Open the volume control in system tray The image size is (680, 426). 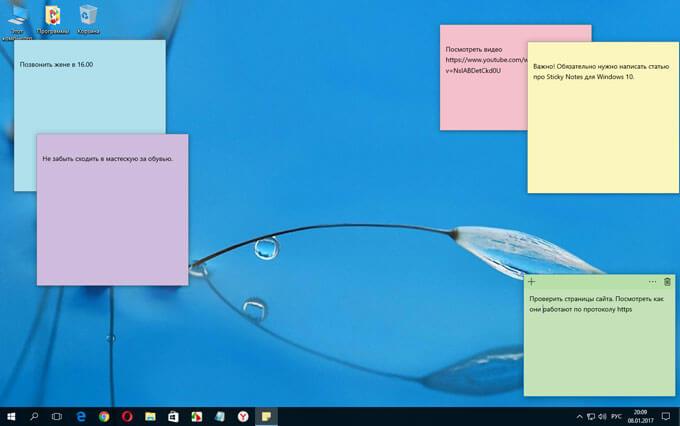click(x=603, y=416)
